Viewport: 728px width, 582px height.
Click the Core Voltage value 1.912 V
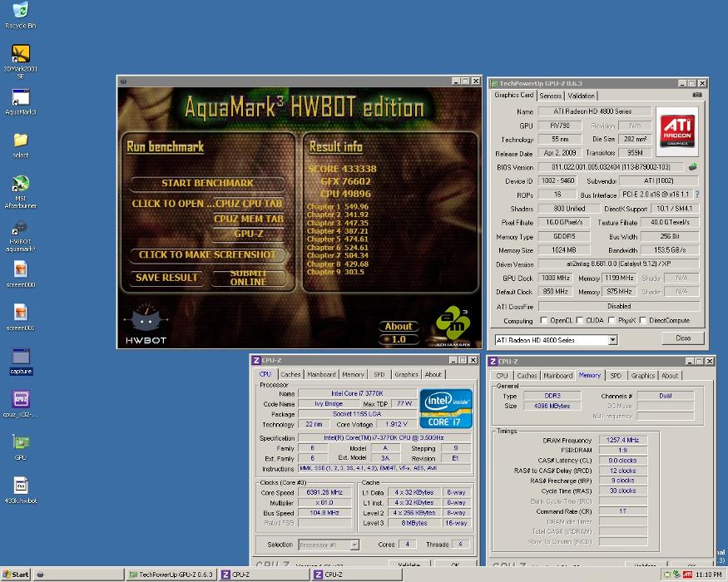coord(396,424)
